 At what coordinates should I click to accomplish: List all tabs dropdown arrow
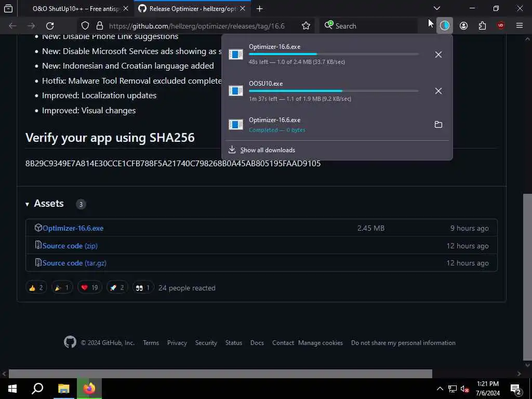coord(436,8)
